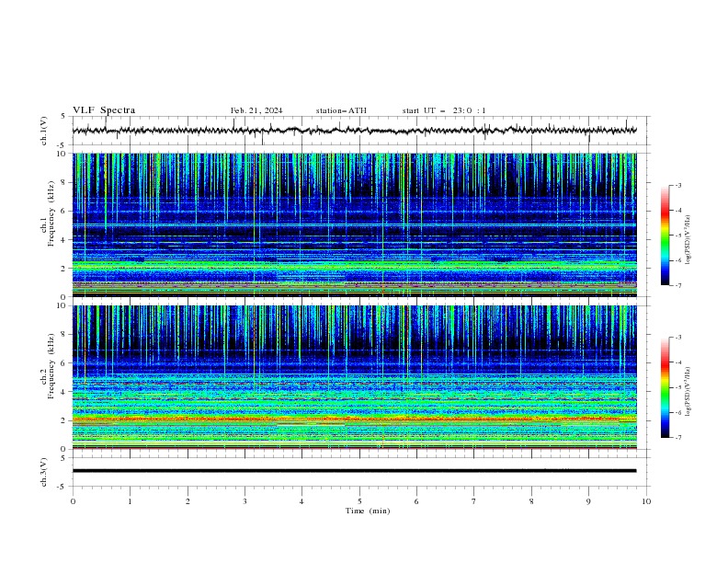The height and width of the screenshot is (563, 728).
Task: Click the time axis tick label '10'
Action: (x=646, y=501)
